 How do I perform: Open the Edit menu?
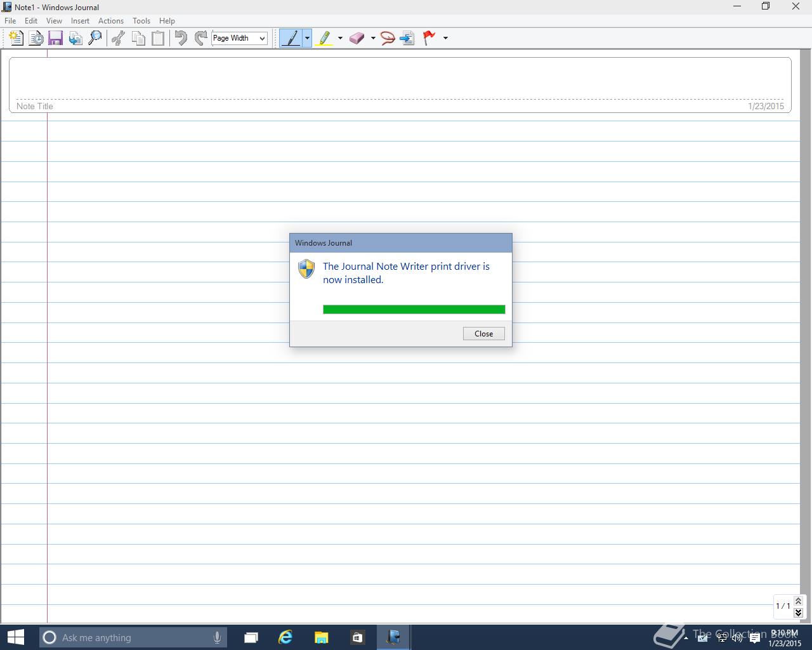(31, 21)
